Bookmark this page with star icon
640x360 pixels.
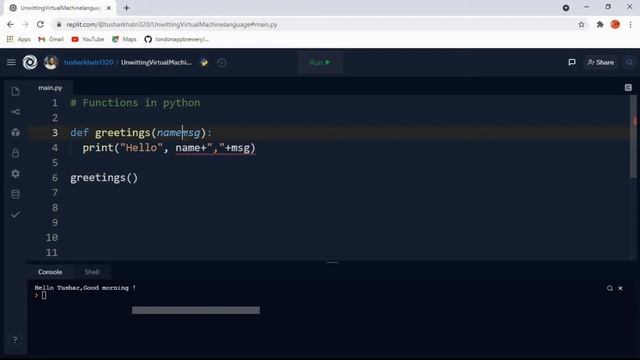(x=581, y=24)
